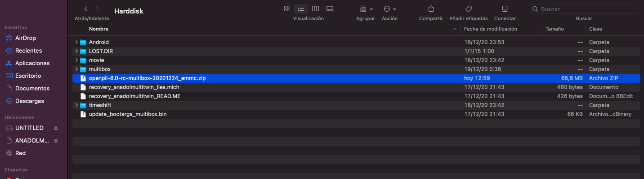Click the 460 bytes size cell

tap(570, 87)
